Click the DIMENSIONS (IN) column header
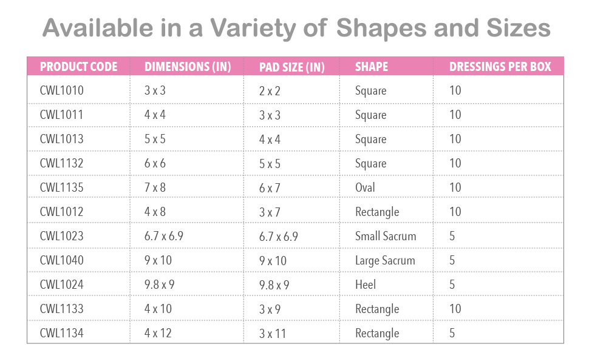The image size is (589, 364). pos(188,67)
